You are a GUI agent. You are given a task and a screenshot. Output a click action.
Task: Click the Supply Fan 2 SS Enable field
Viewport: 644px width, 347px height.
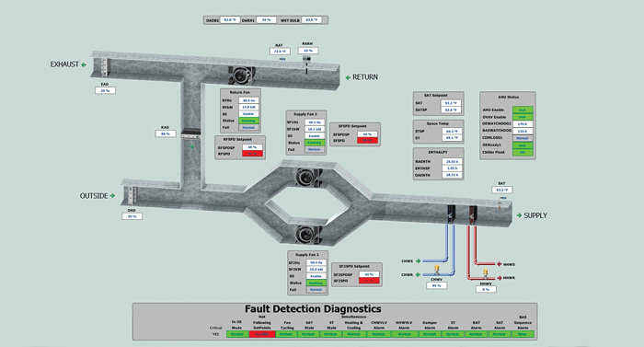tap(316, 276)
